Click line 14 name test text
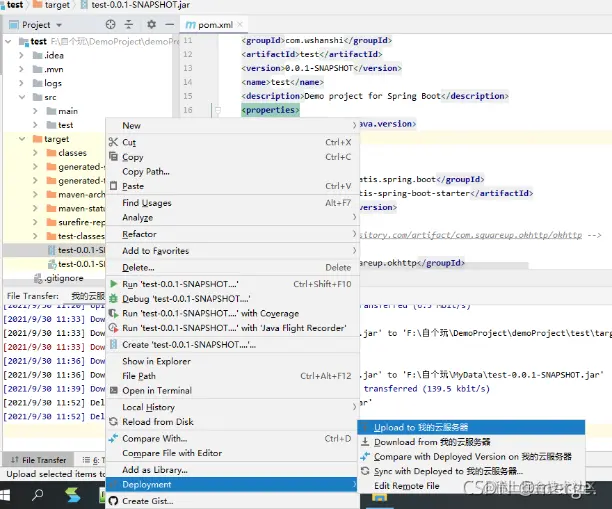Viewport: 612px width, 509px height. tap(283, 82)
